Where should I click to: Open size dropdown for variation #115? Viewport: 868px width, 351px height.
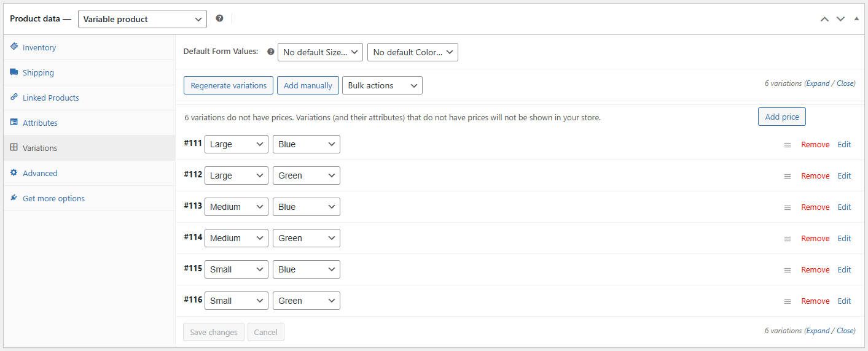click(x=237, y=269)
